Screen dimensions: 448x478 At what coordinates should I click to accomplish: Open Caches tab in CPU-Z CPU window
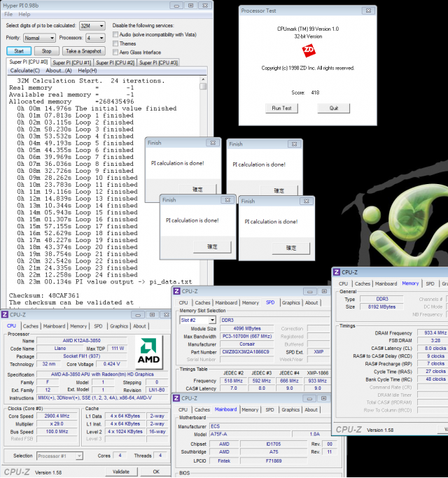pos(31,326)
